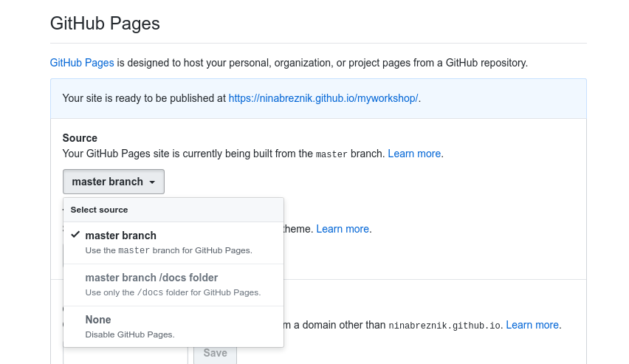This screenshot has height=364, width=629.
Task: Click the GitHub Pages link in the description
Action: point(82,63)
